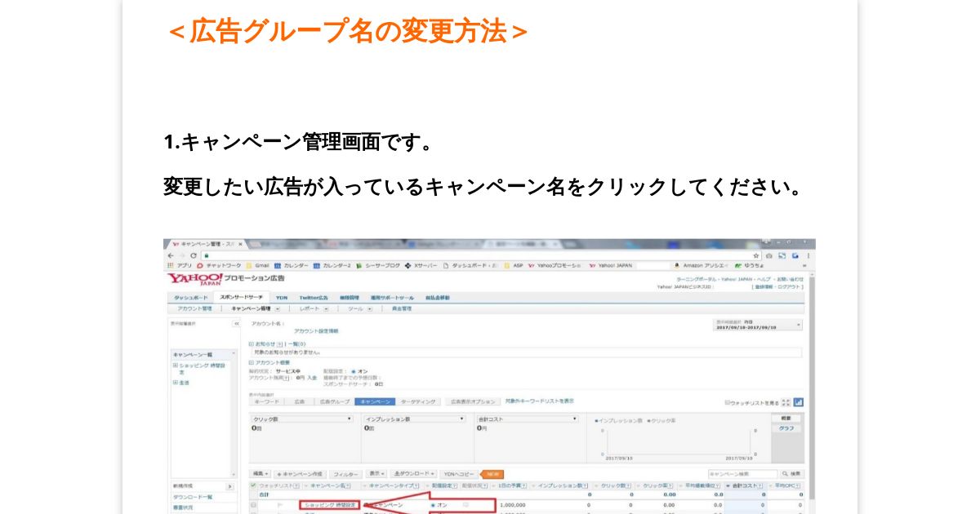Click the 検索 button by campaign search

pyautogui.click(x=792, y=473)
